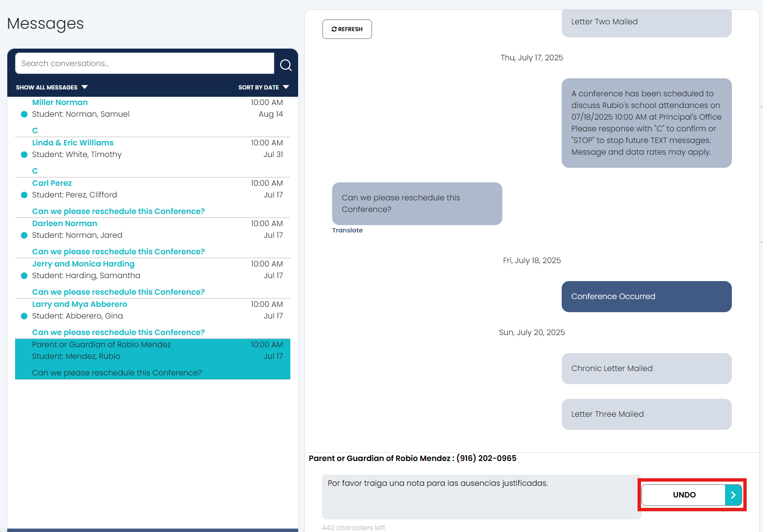This screenshot has width=763, height=532.
Task: Expand the Show All Messages filter
Action: coord(52,88)
